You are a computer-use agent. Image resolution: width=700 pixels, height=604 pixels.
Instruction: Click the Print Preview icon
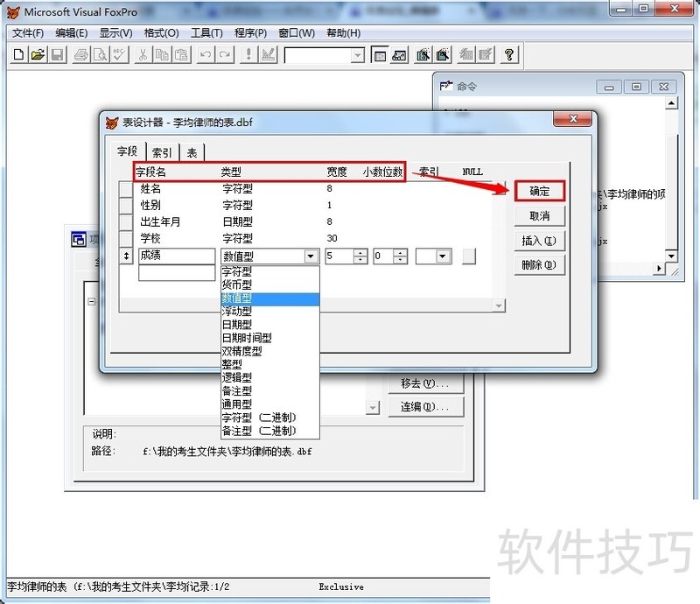(x=101, y=55)
